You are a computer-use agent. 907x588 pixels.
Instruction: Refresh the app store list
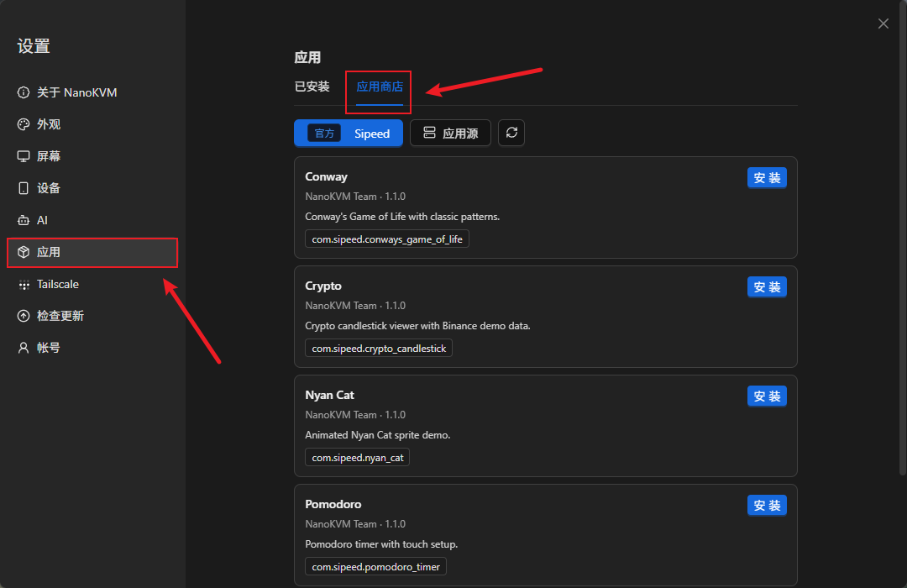(x=511, y=133)
